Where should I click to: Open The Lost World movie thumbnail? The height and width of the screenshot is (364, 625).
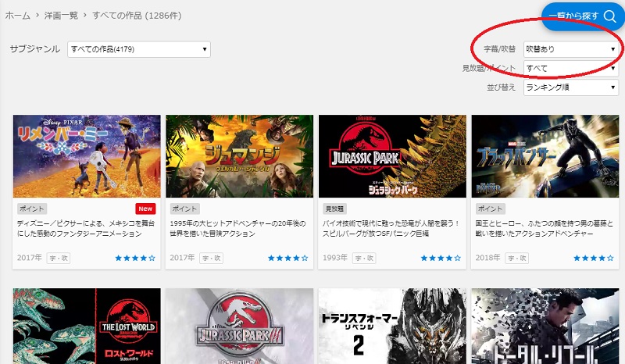coord(87,327)
